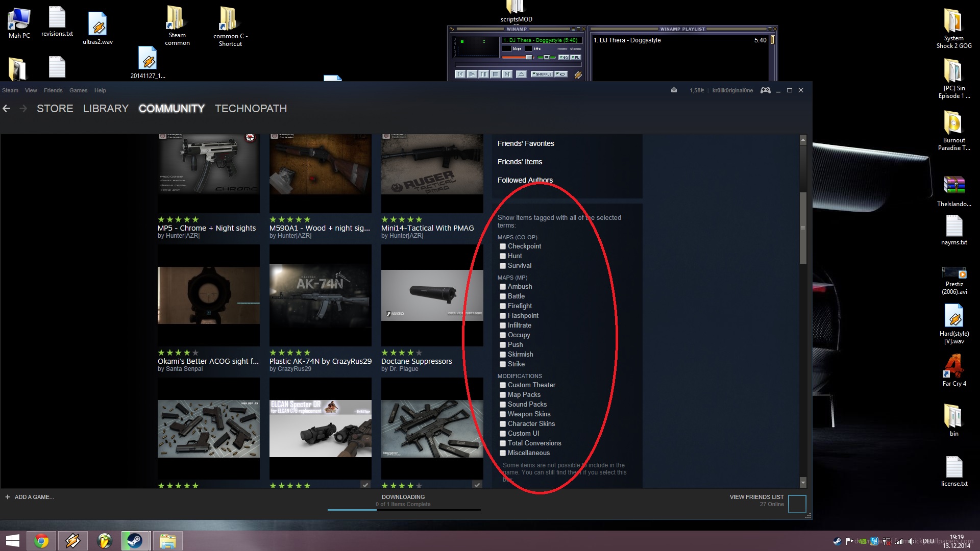Toggle the Winamp EQ window button

pyautogui.click(x=564, y=57)
